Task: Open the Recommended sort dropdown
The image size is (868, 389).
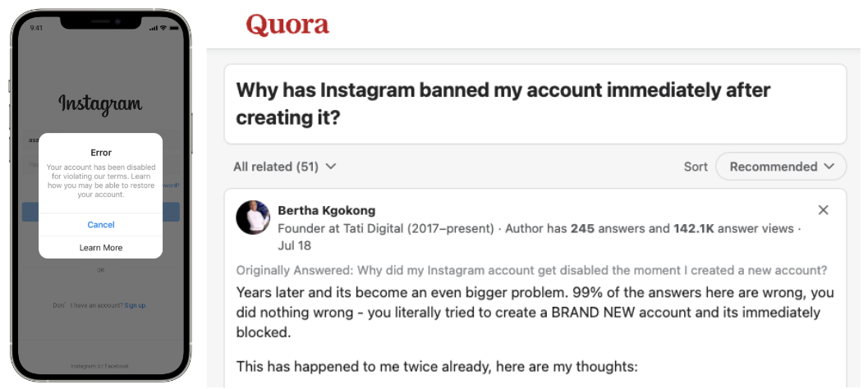Action: [780, 167]
